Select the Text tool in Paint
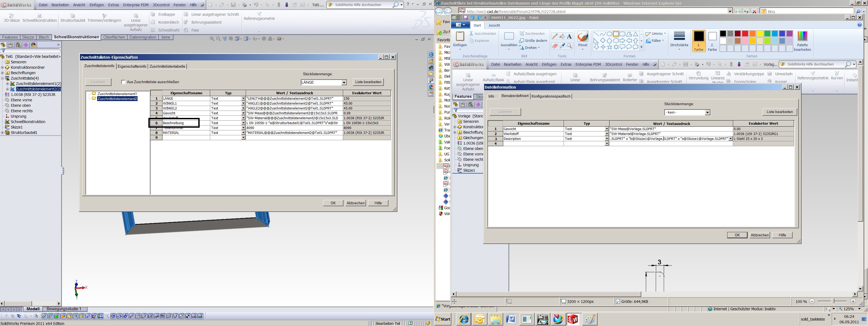The height and width of the screenshot is (326, 868). coord(569,36)
